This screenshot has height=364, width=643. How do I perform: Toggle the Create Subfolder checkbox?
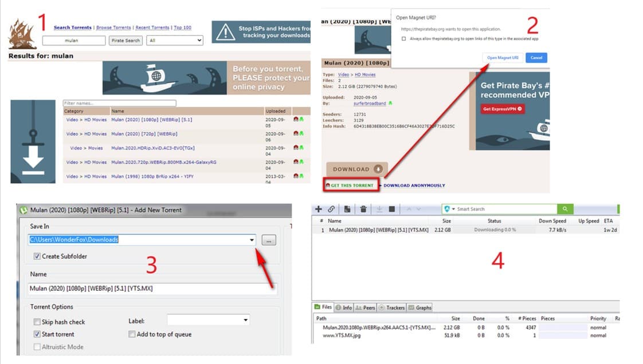37,256
